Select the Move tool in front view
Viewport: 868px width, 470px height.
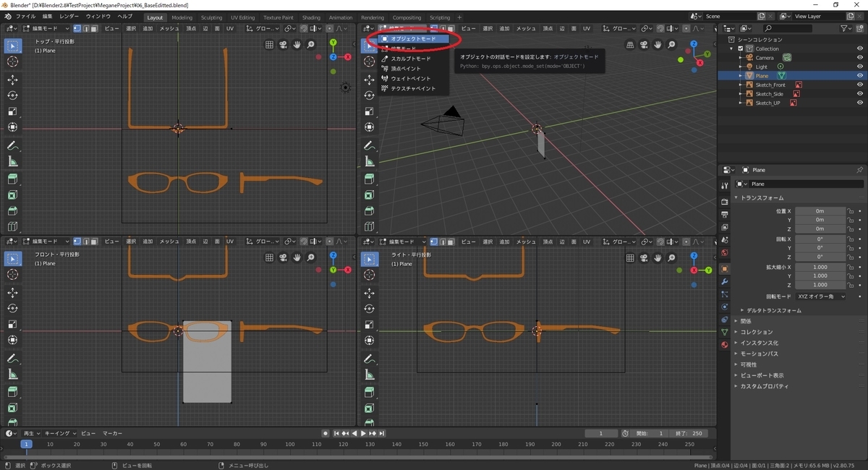pos(12,292)
